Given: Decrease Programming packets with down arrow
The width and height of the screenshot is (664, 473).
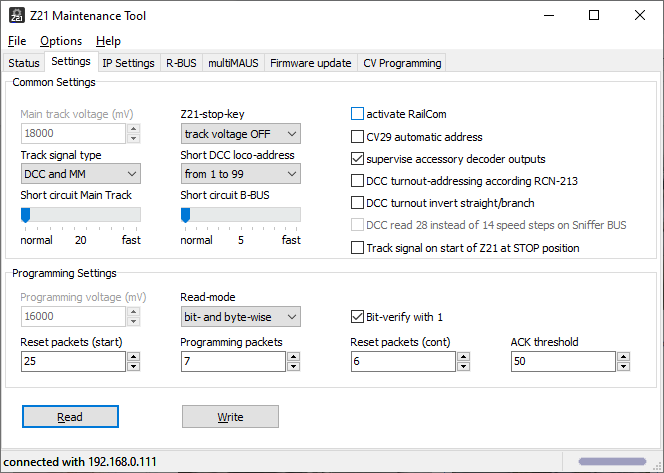Looking at the screenshot, I should tap(294, 366).
